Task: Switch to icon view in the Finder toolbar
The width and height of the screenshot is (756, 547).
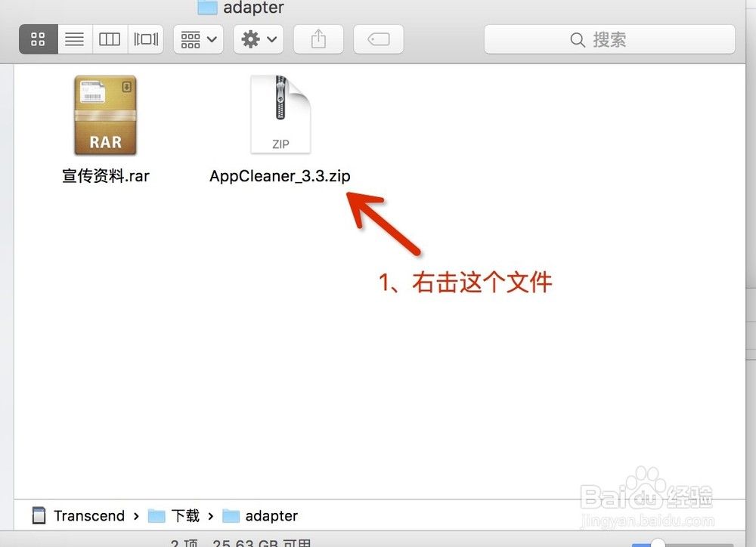Action: pyautogui.click(x=38, y=39)
